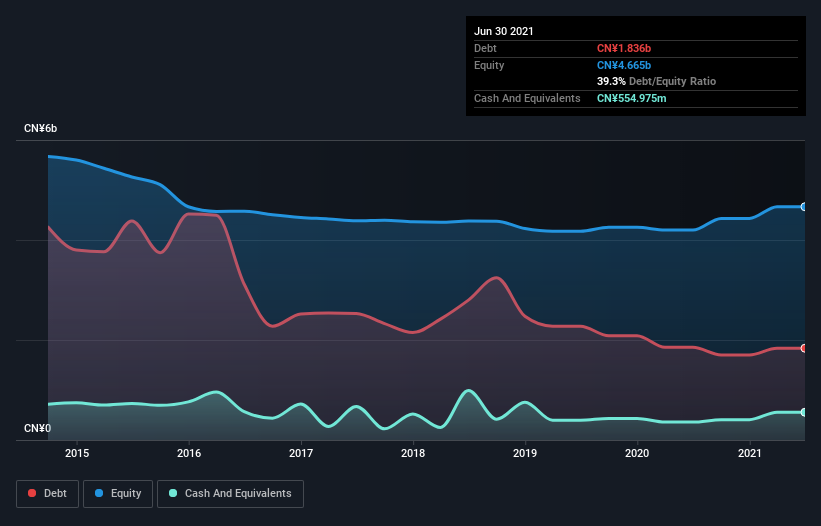The height and width of the screenshot is (526, 821).
Task: Click the Equity label in the tooltip
Action: pos(489,65)
